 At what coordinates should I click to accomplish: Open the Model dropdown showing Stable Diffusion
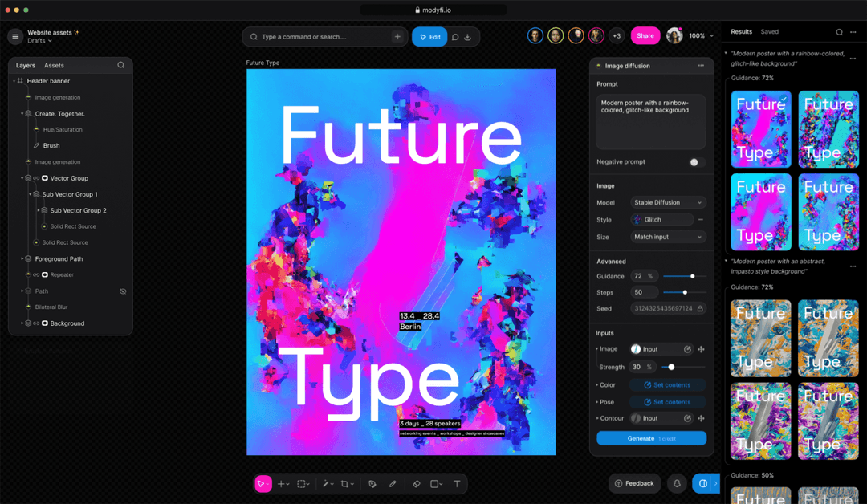(668, 202)
